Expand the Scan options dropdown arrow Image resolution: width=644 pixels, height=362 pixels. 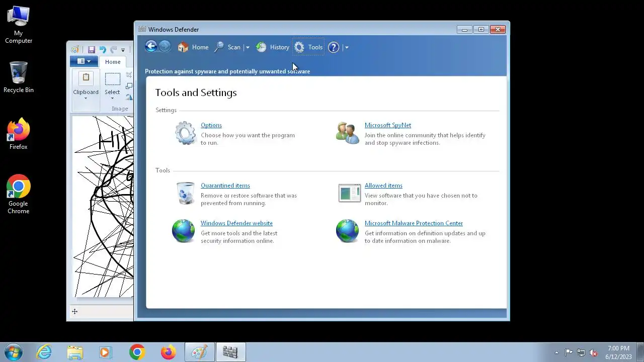pyautogui.click(x=247, y=47)
